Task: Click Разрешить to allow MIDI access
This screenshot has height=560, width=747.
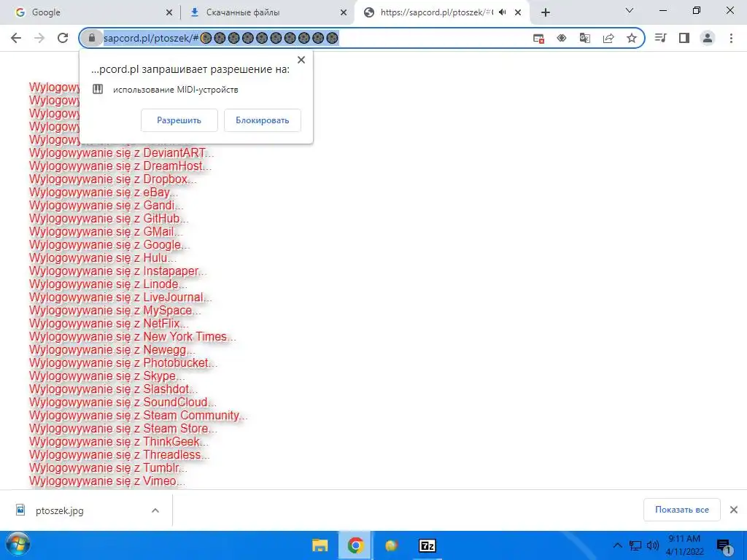Action: [x=179, y=120]
